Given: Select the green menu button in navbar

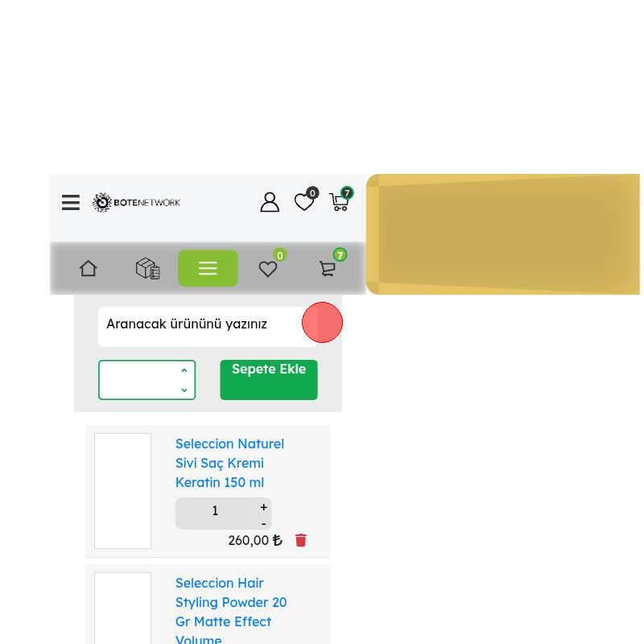Looking at the screenshot, I should 208,268.
